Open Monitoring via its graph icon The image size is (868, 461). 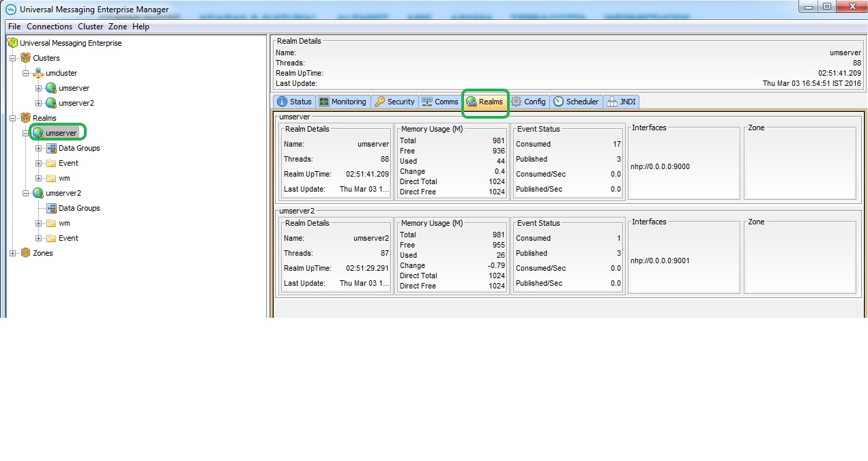pyautogui.click(x=324, y=102)
